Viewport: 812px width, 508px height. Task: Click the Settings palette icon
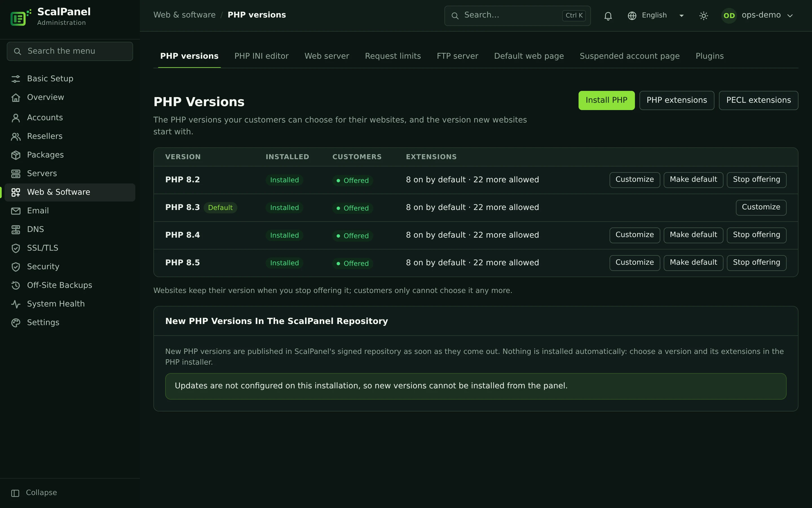click(x=16, y=323)
